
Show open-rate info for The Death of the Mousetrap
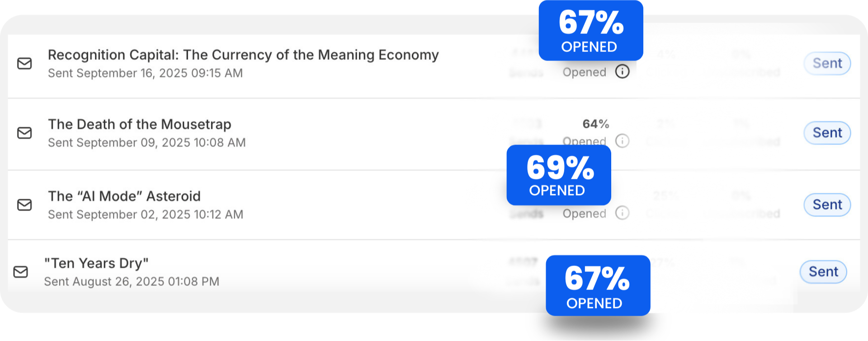[622, 141]
